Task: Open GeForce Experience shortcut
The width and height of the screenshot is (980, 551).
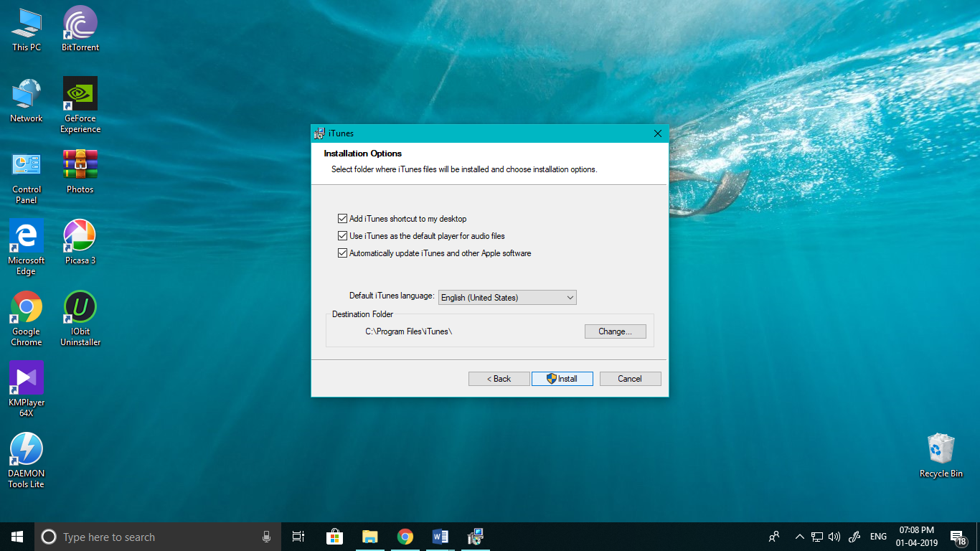Action: [x=80, y=105]
